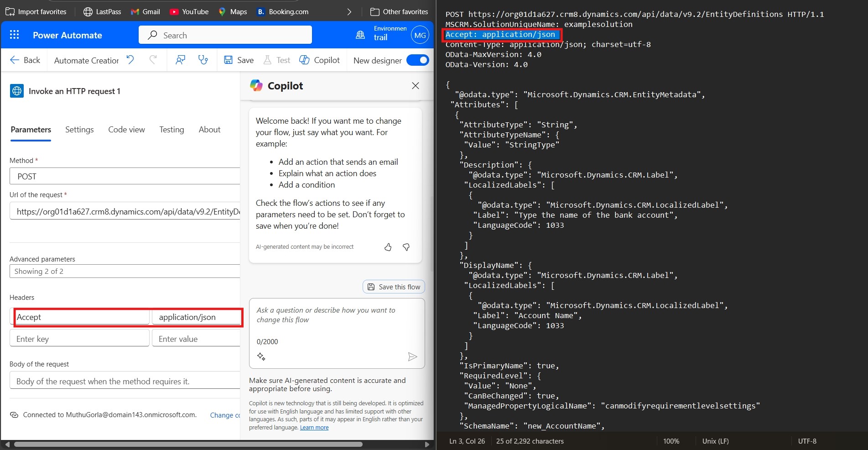Open the Settings tab

(79, 130)
